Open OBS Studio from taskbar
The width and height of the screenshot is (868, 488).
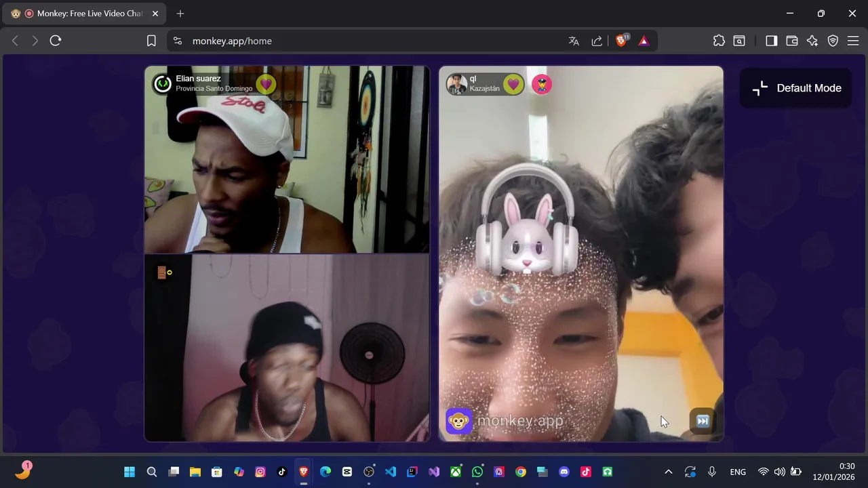[369, 472]
